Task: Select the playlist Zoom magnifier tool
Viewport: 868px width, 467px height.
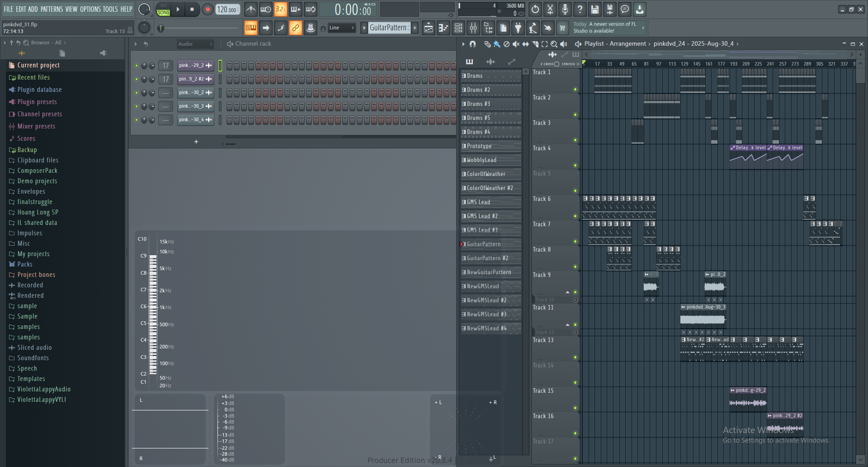Action: [x=554, y=44]
